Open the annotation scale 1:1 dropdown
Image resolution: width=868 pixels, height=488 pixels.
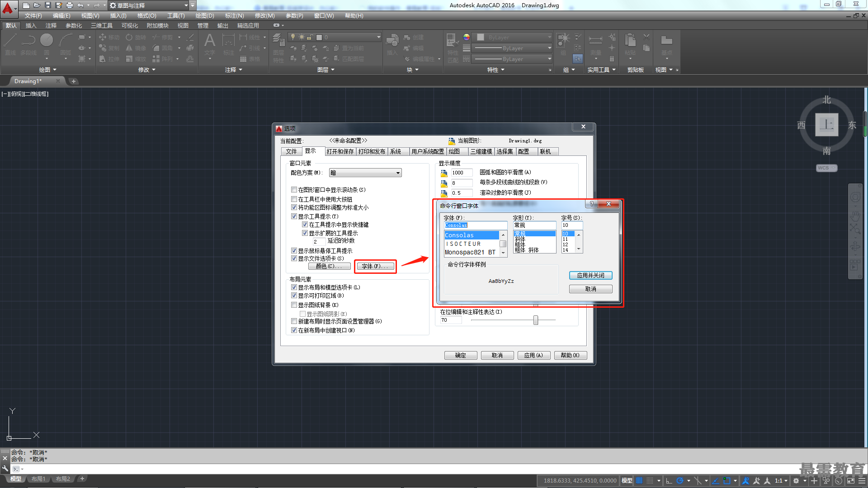pos(781,481)
